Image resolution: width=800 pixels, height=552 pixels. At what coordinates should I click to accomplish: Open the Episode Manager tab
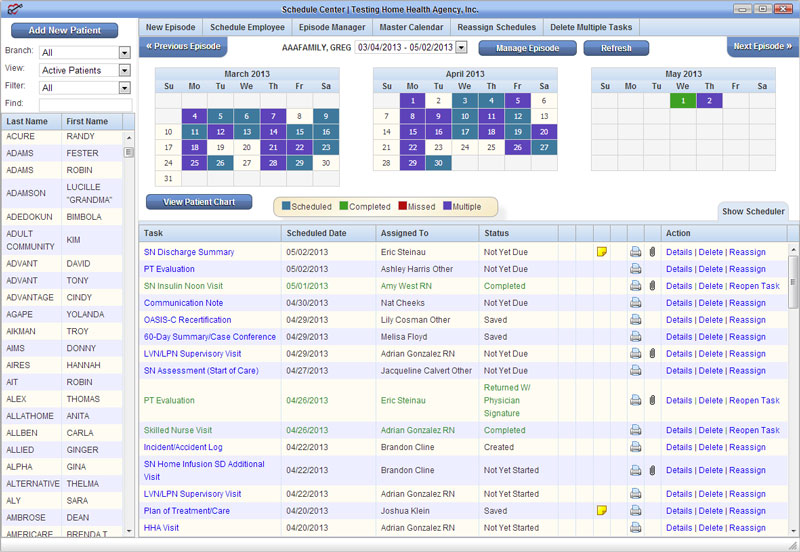pyautogui.click(x=332, y=27)
